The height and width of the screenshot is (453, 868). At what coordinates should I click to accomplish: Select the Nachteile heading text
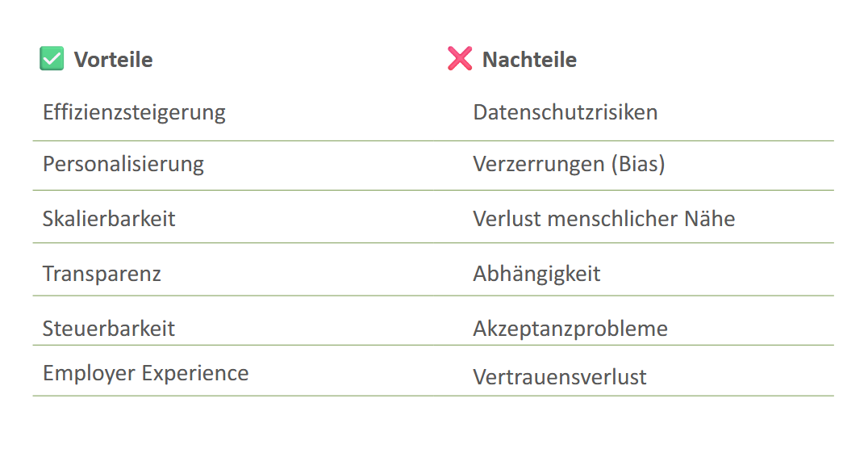[529, 60]
